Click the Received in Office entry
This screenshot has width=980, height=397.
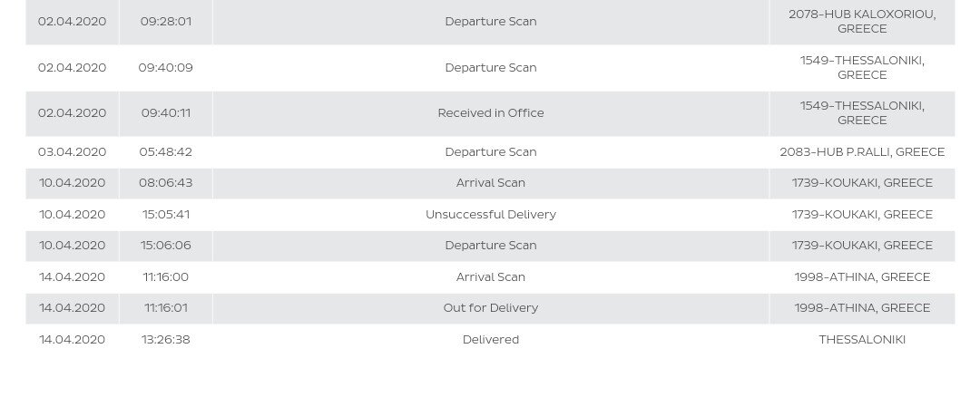491,113
